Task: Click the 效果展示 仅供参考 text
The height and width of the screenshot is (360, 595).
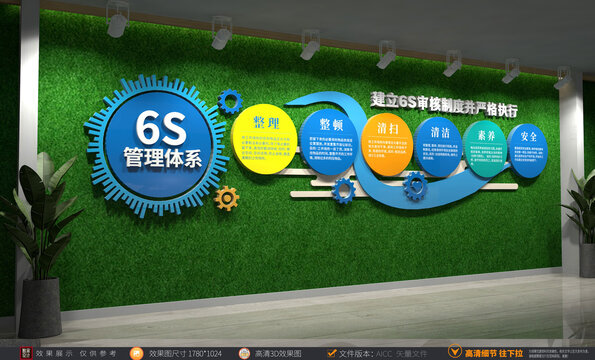Action: pos(76,353)
